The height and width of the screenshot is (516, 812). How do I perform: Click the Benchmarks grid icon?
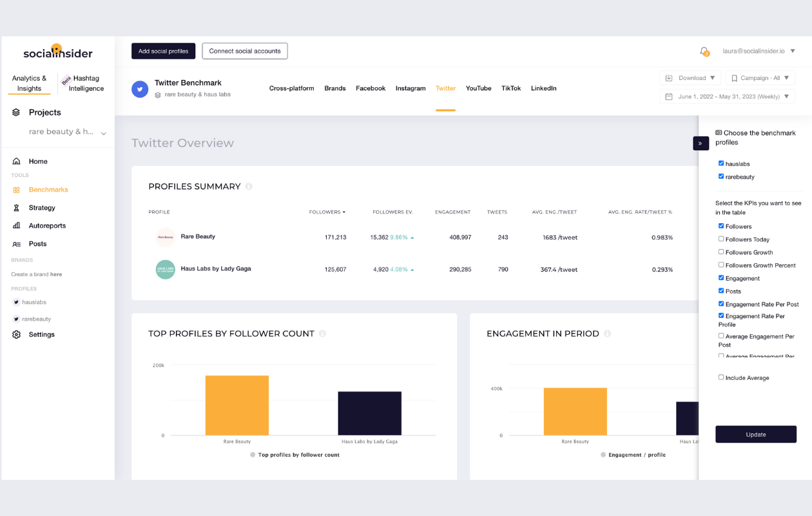click(x=16, y=190)
